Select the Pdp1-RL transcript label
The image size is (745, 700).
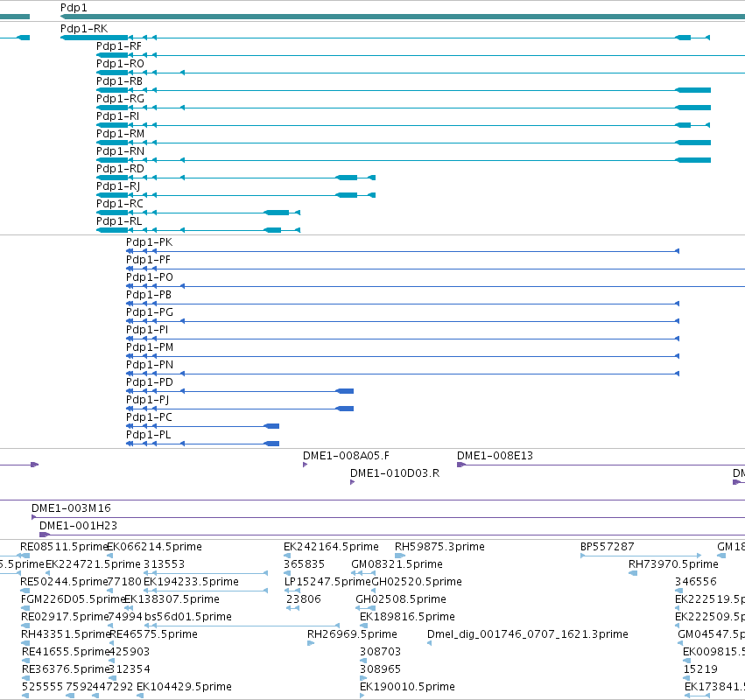coord(119,221)
